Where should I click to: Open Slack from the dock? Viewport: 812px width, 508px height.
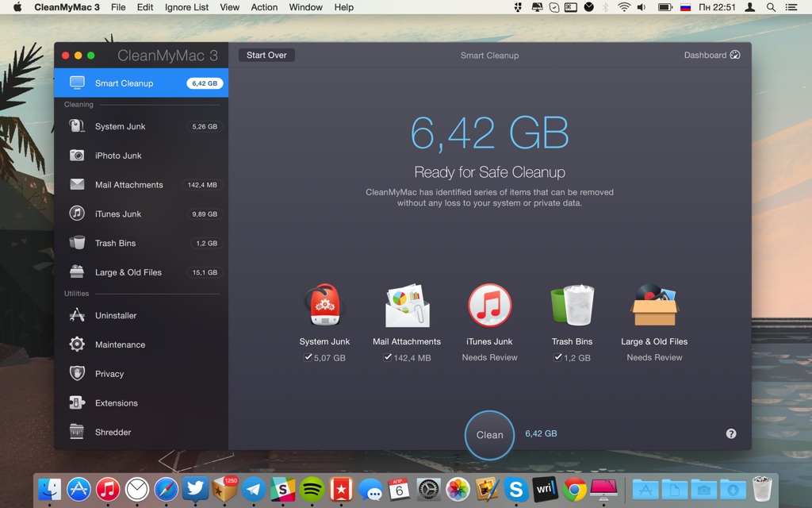pos(283,489)
